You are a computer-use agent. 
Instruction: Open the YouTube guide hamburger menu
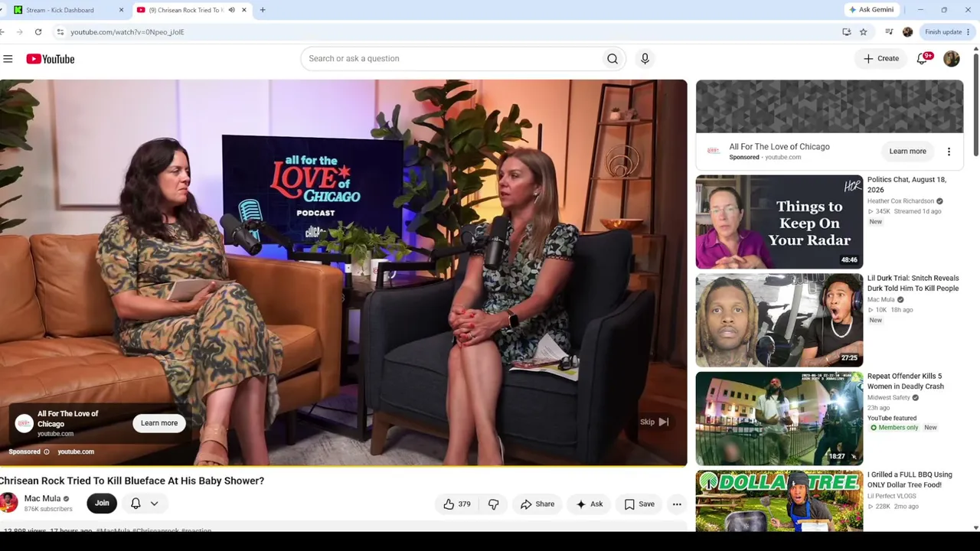pyautogui.click(x=8, y=59)
